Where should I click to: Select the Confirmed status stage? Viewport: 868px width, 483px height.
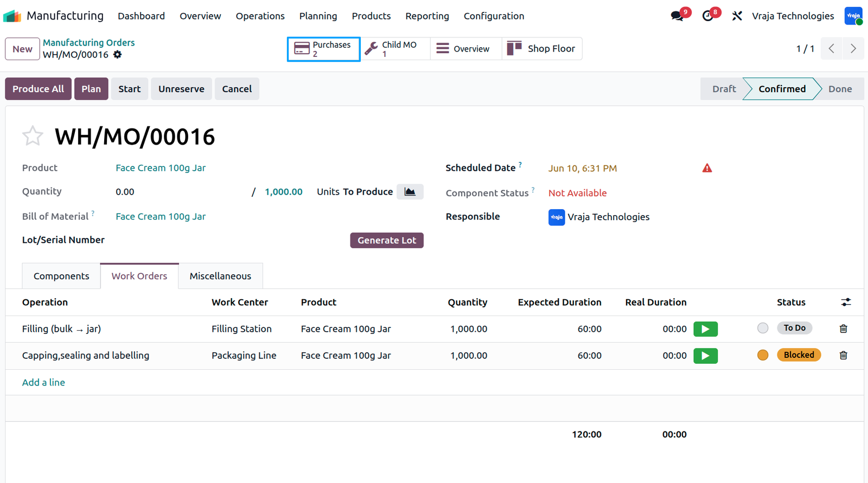point(782,89)
